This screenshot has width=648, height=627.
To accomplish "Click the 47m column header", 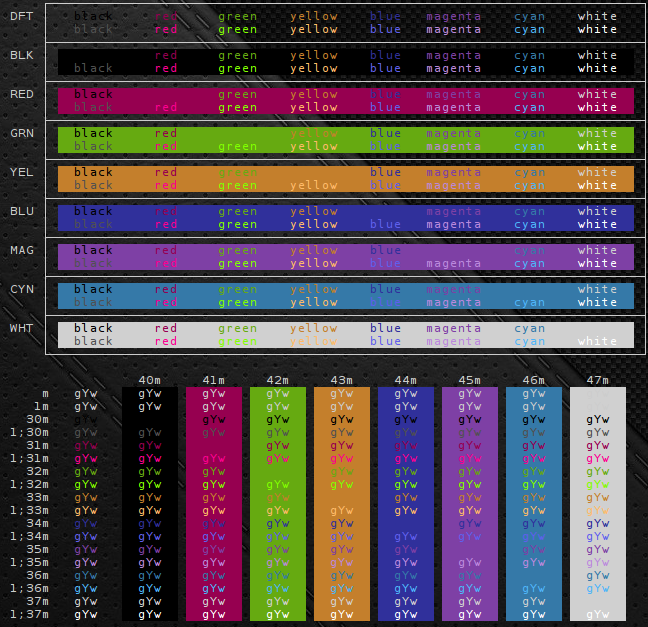I will click(597, 381).
